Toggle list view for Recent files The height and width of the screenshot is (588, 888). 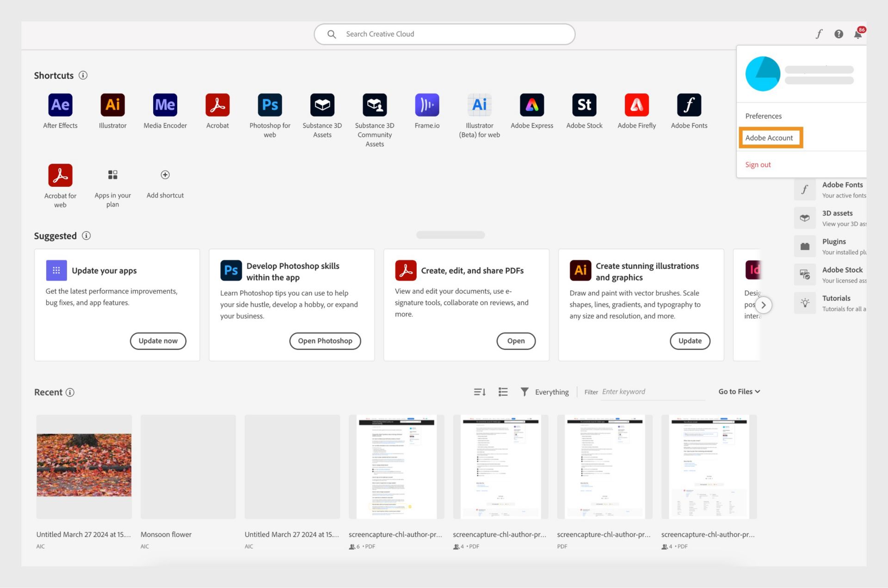[503, 392]
